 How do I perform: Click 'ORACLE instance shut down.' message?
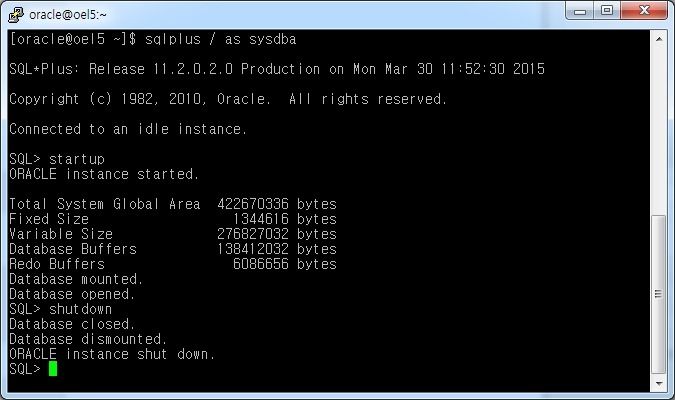[112, 354]
